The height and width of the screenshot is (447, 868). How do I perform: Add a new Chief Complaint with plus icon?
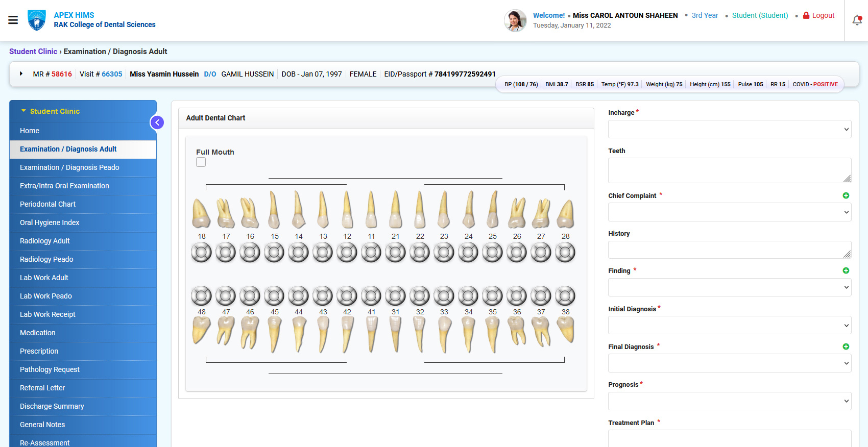[x=846, y=195]
